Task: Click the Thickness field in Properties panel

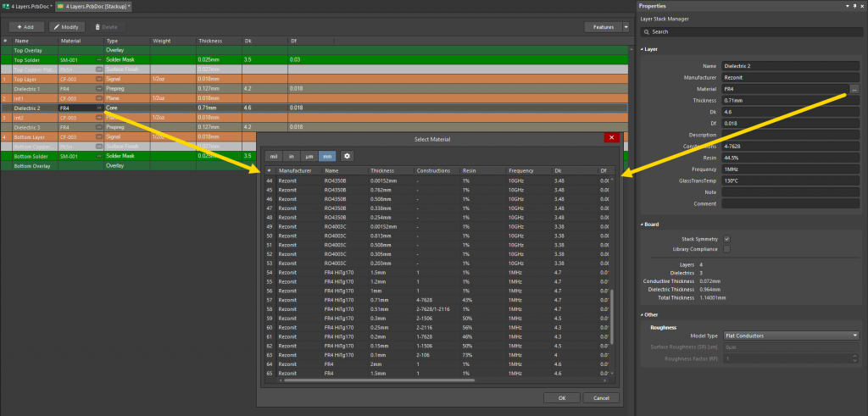Action: (791, 101)
